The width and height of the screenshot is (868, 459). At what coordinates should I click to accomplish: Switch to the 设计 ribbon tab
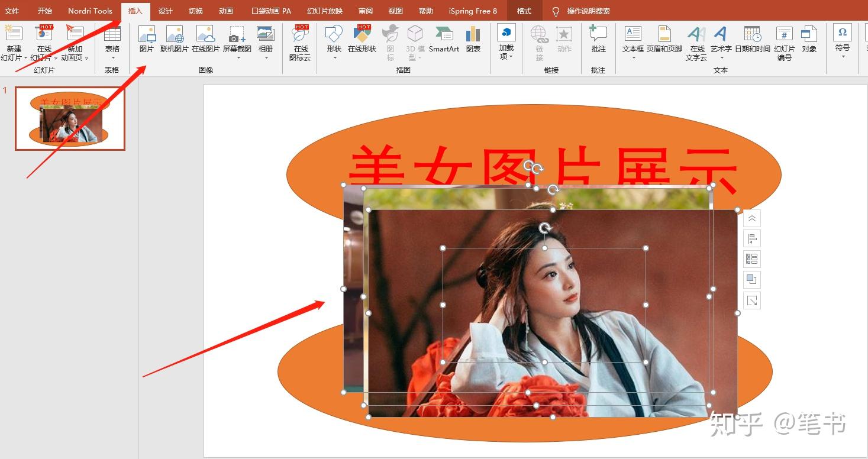[x=165, y=10]
